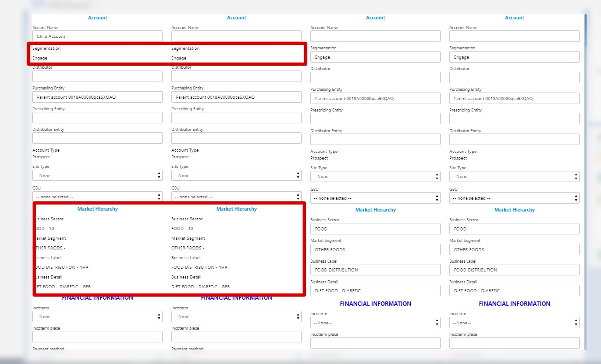Select the Distributor Entity field in the first column

(x=98, y=138)
